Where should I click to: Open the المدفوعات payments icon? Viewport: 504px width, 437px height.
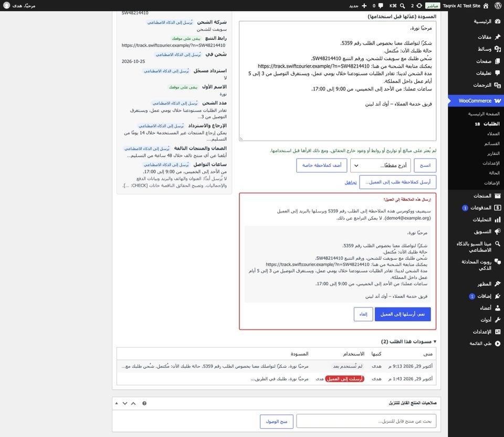click(x=498, y=207)
